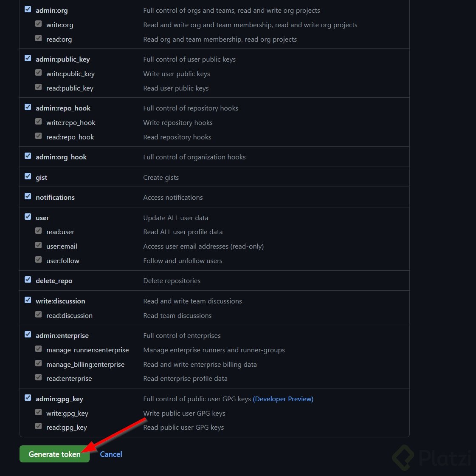Image resolution: width=476 pixels, height=476 pixels.
Task: Uncheck the admin:org scope checkbox
Action: (28, 9)
